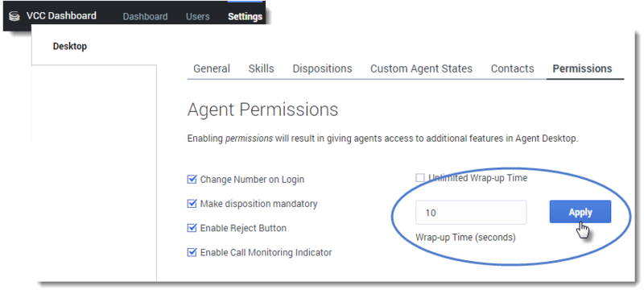Click the Wrap-up Time seconds input field
The image size is (644, 290).
coord(471,213)
